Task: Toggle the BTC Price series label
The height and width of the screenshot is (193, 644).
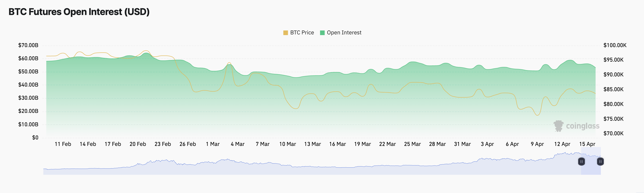Action: (x=302, y=33)
